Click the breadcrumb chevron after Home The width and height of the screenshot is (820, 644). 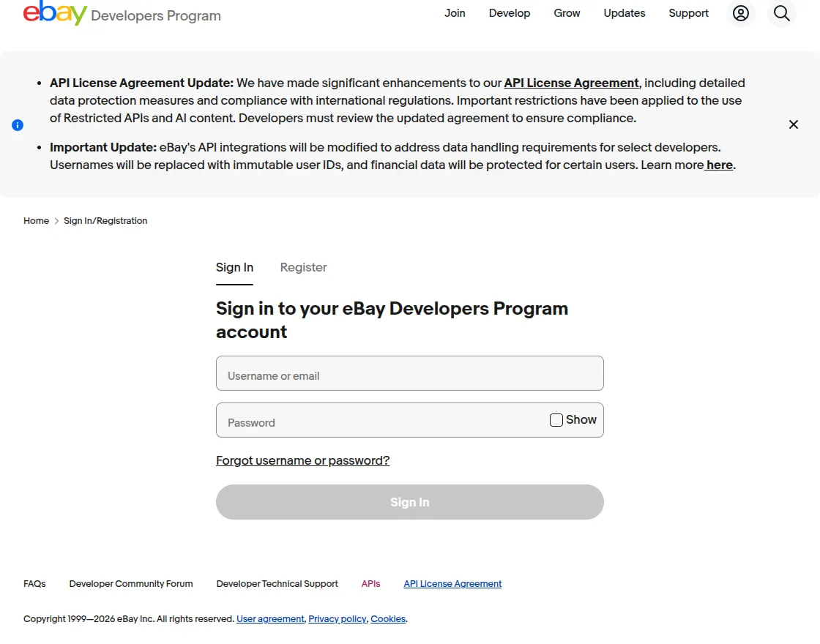[x=56, y=221]
